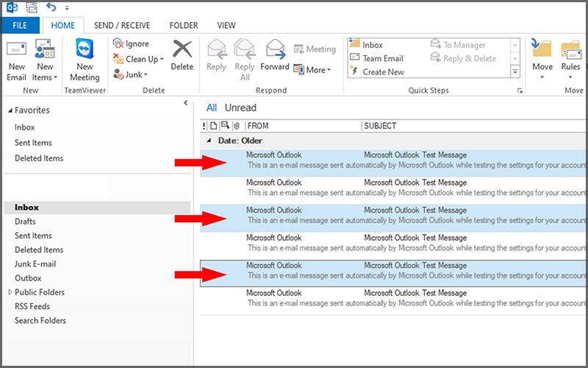Switch to the VIEW tab
The width and height of the screenshot is (588, 368).
pos(226,25)
